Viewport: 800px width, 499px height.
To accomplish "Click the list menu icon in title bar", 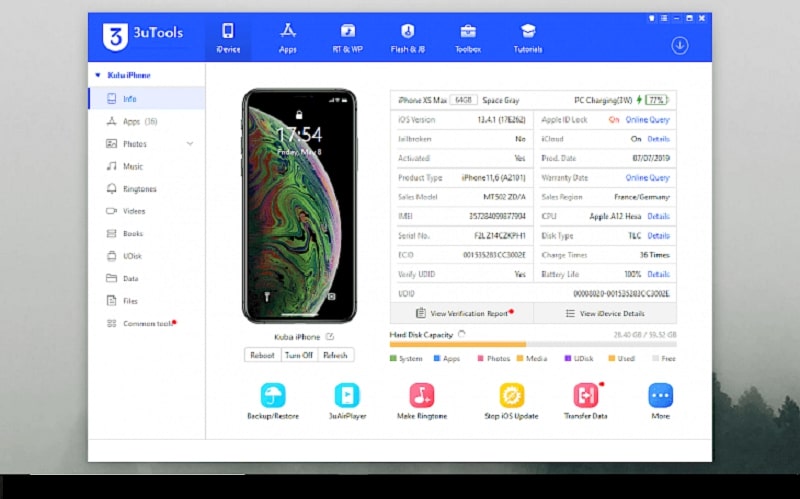I will pos(664,18).
